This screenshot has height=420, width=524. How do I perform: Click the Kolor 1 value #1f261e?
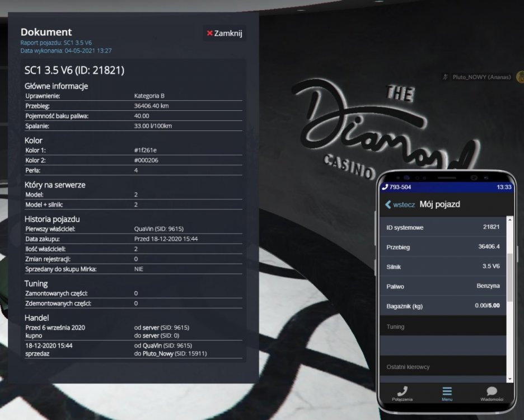click(146, 150)
